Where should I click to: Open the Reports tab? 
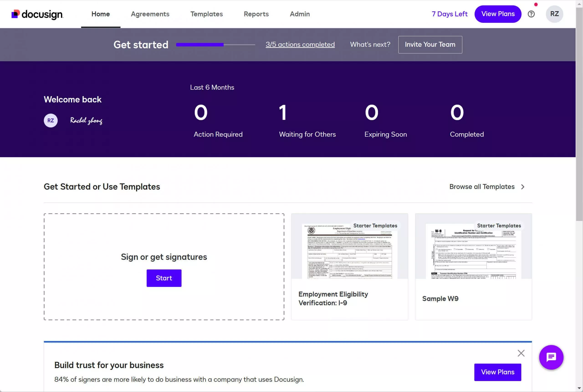pyautogui.click(x=256, y=14)
